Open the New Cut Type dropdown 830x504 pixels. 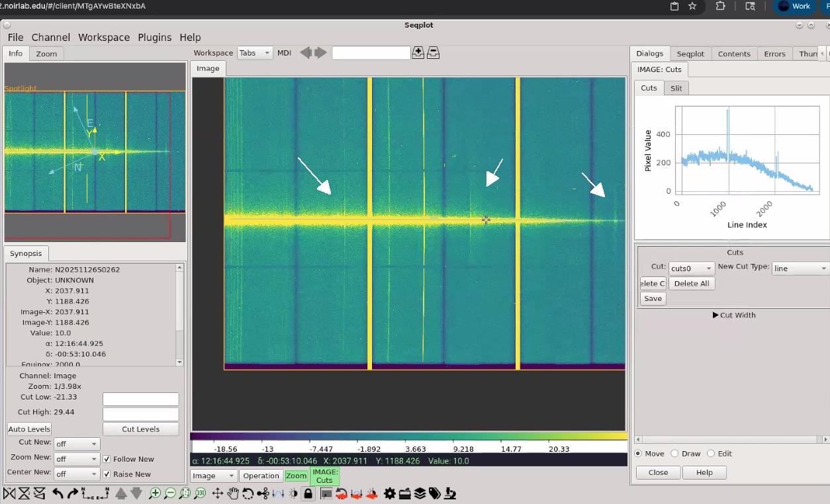click(800, 269)
